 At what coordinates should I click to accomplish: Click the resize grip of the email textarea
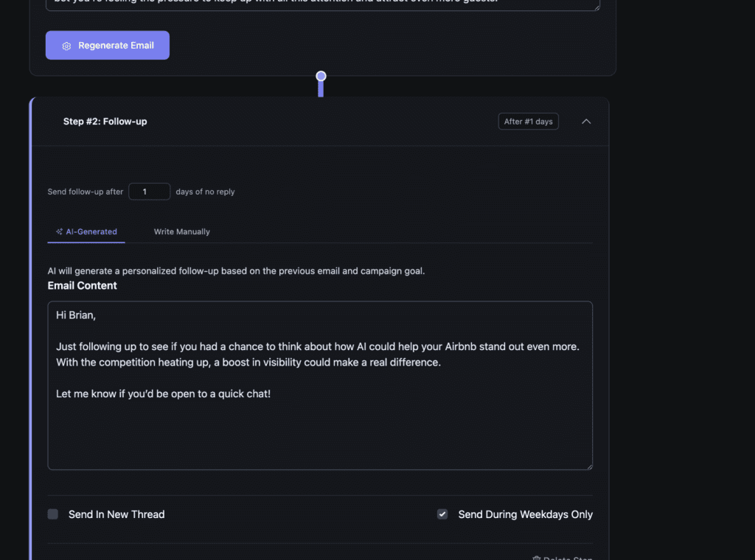coord(589,466)
